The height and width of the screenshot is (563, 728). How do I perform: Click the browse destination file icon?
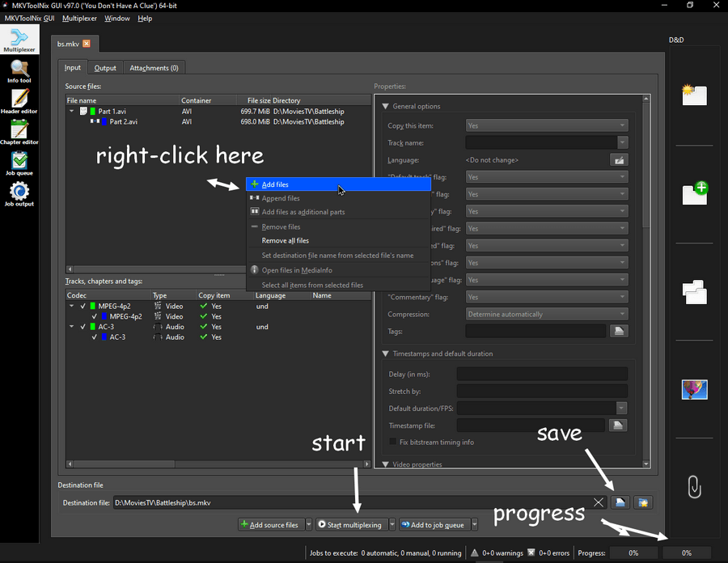tap(619, 502)
